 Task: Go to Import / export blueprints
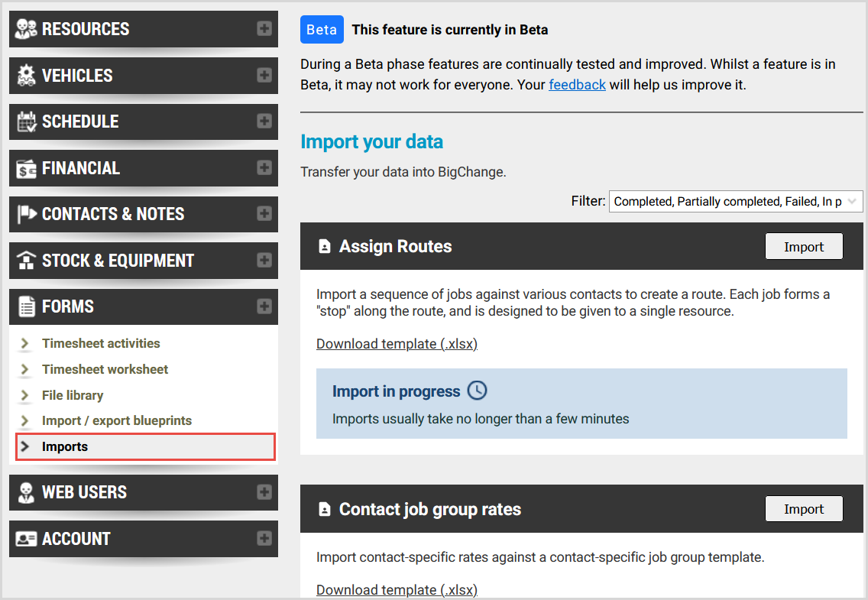[116, 420]
